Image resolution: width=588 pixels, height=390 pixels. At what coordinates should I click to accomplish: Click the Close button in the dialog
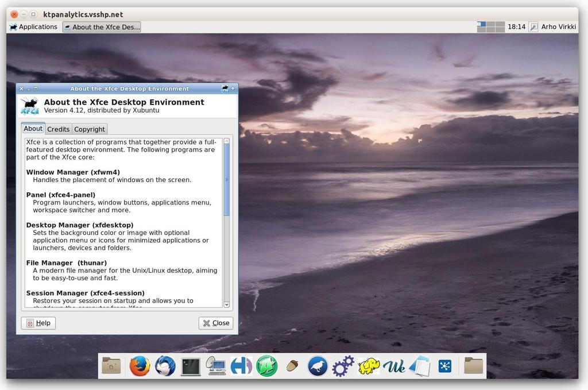click(216, 323)
